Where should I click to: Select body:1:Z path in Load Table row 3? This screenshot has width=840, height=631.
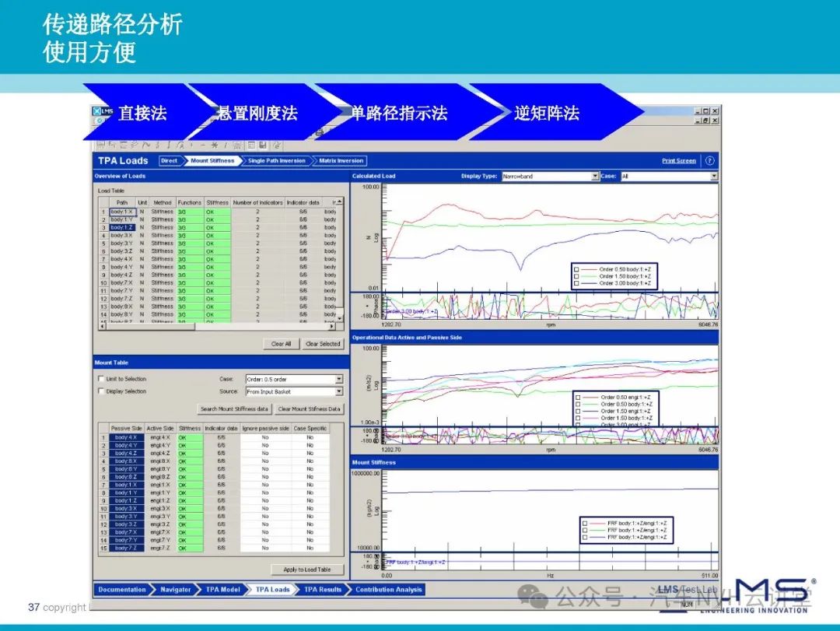point(122,227)
